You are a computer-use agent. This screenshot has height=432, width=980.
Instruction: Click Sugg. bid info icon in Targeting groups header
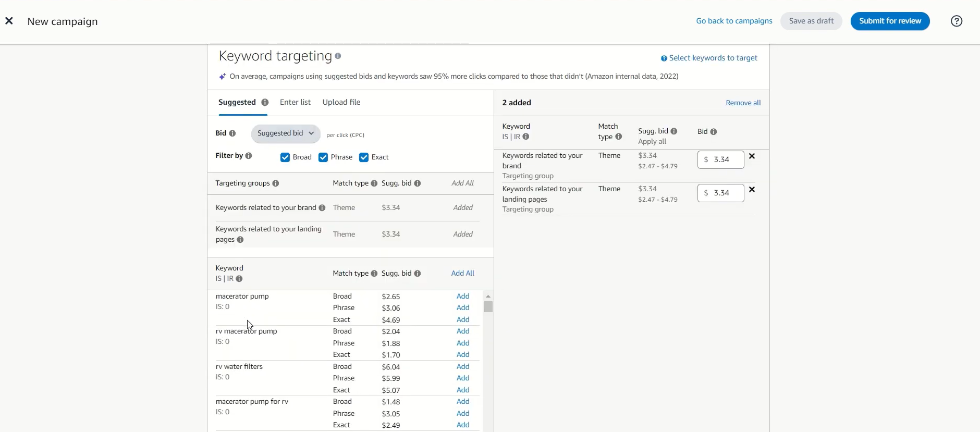pyautogui.click(x=418, y=183)
